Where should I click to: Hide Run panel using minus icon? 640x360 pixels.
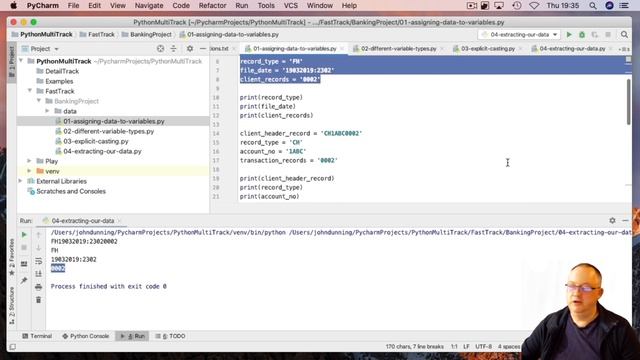coord(625,220)
